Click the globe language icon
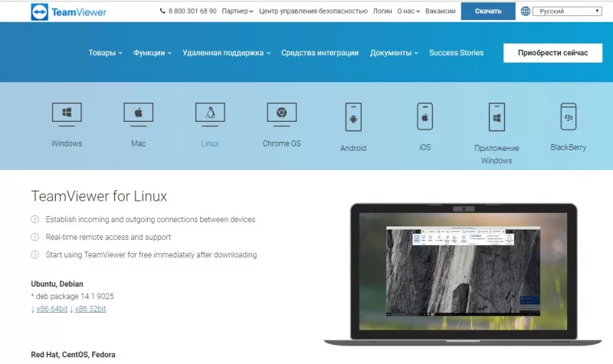This screenshot has width=613, height=364. pyautogui.click(x=526, y=11)
